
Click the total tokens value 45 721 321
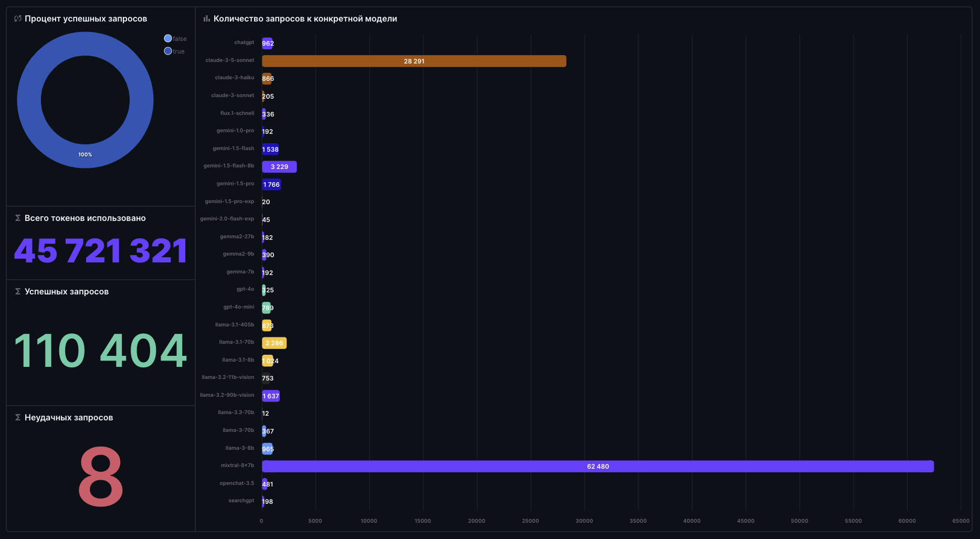click(101, 250)
